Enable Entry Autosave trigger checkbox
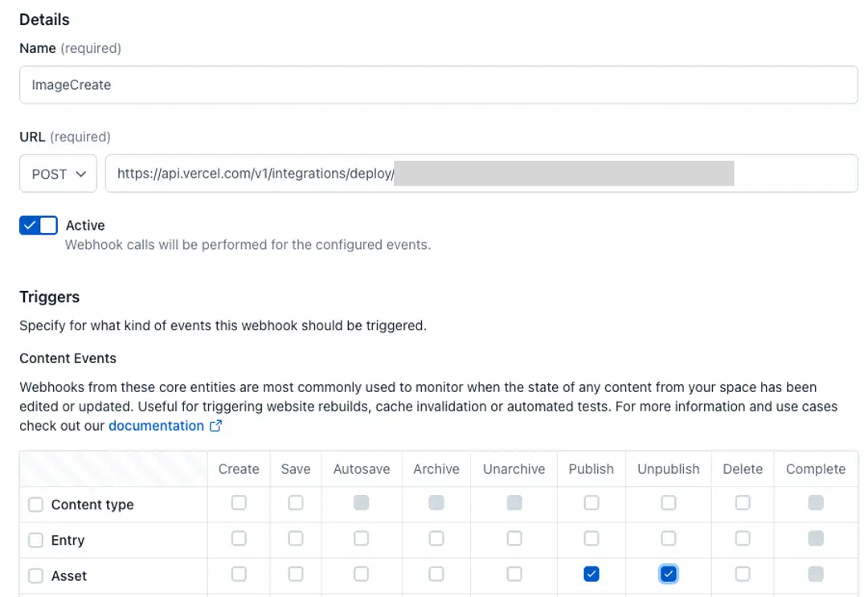This screenshot has width=868, height=597. 361,538
